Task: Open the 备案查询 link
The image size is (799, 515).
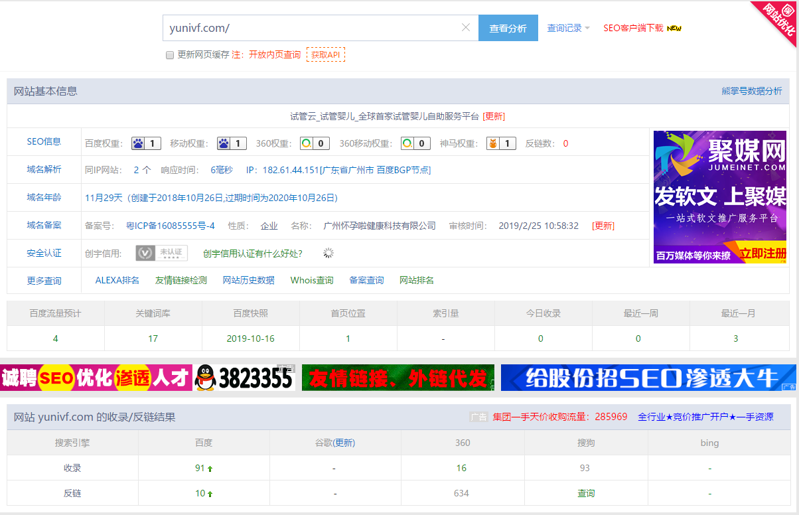Action: [x=366, y=280]
